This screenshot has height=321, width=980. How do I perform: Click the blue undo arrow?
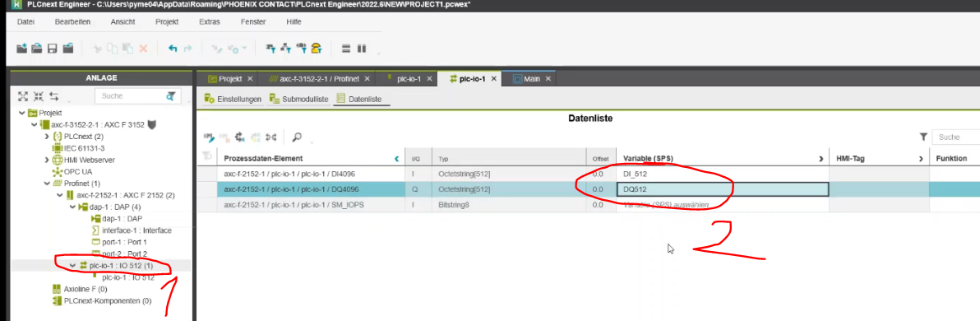pos(173,49)
